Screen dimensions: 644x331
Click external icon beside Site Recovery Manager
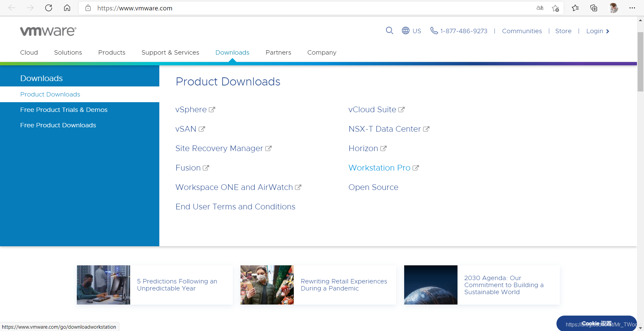tap(268, 148)
